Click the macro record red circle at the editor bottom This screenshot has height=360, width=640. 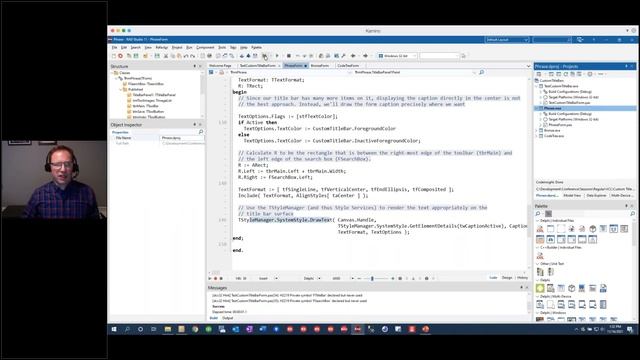pos(216,278)
